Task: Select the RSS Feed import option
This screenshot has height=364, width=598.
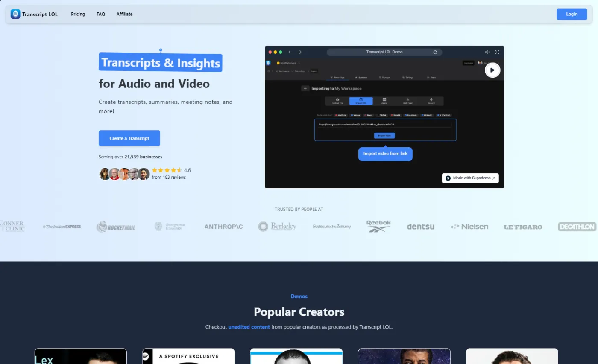Action: (408, 101)
